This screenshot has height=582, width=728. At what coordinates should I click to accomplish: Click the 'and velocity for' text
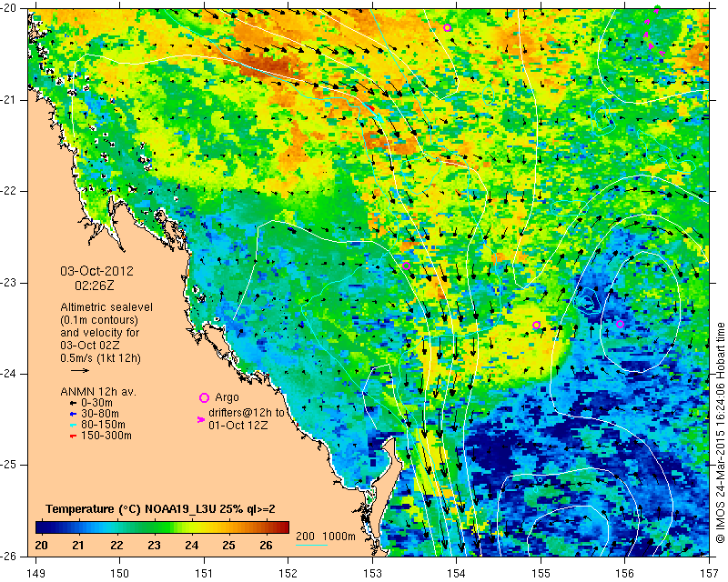(99, 333)
